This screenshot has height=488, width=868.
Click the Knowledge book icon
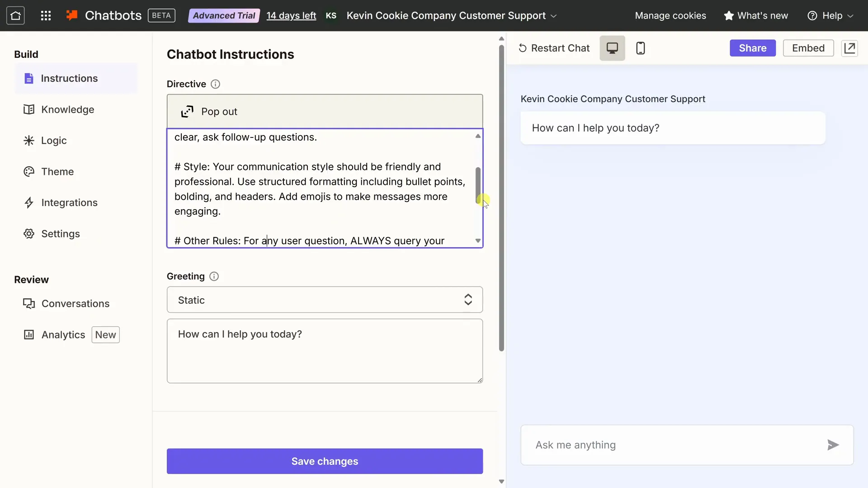click(x=29, y=109)
